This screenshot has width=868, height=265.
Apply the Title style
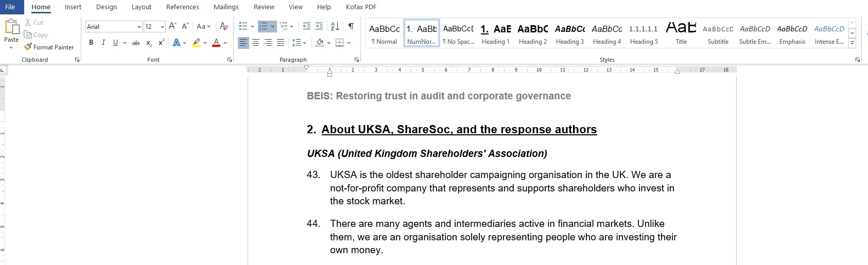point(681,33)
